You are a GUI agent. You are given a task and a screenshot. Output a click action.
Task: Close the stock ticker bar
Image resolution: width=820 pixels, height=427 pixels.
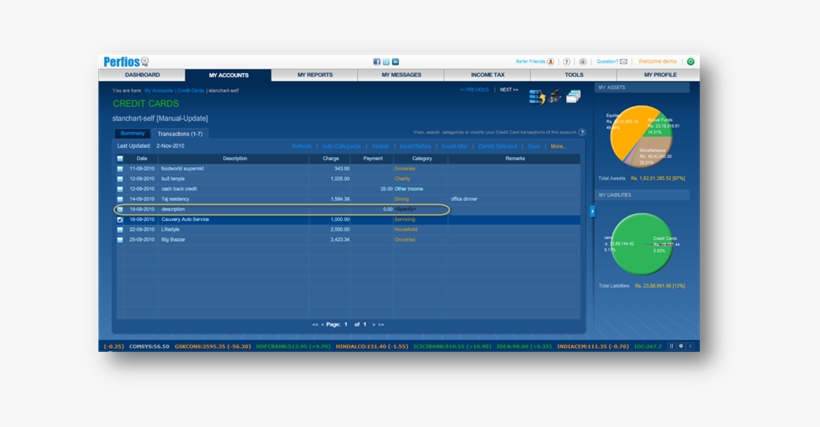[x=690, y=346]
